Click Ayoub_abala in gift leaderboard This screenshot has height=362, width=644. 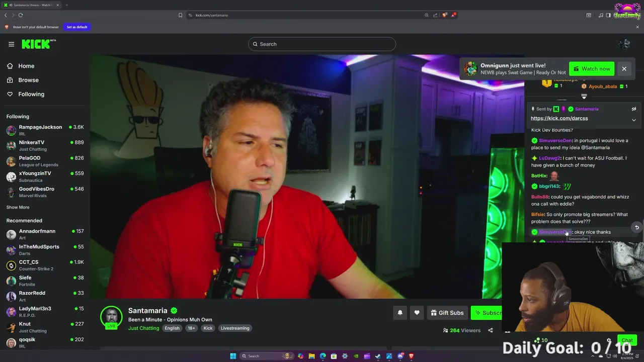(x=603, y=86)
